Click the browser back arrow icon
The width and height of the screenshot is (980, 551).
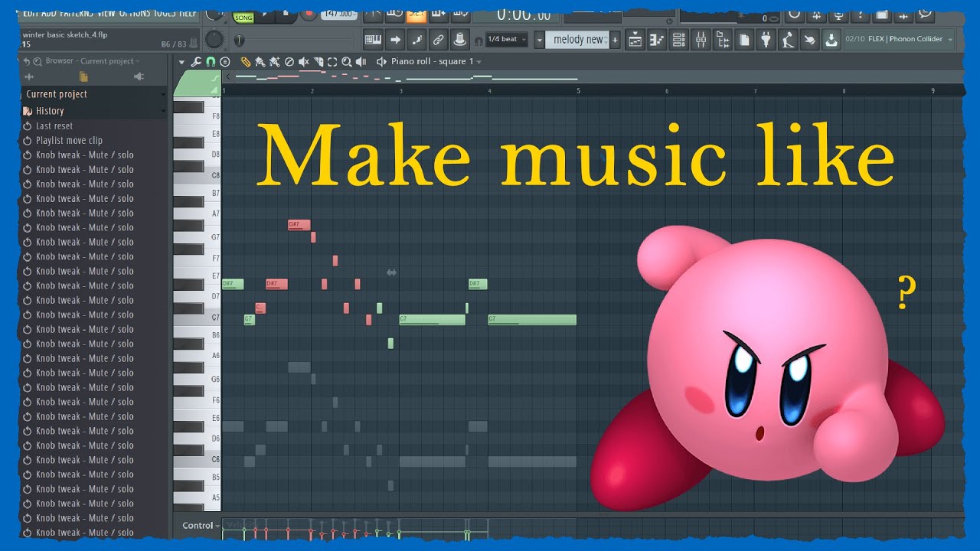(26, 61)
